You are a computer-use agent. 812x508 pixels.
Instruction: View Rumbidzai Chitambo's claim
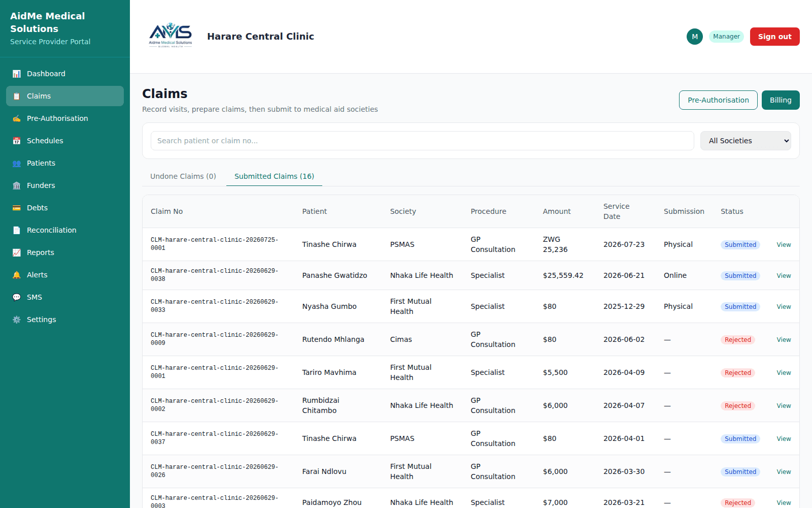(784, 405)
